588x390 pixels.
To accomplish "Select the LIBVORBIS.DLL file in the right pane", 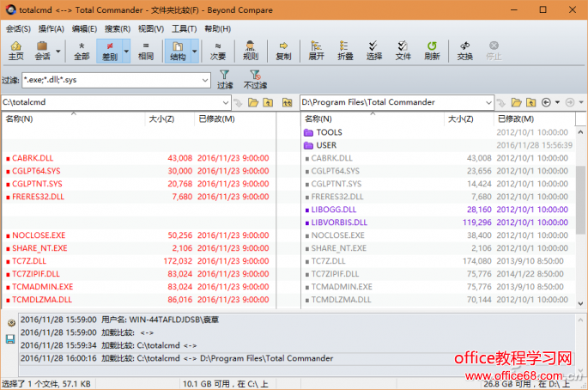I will [339, 222].
